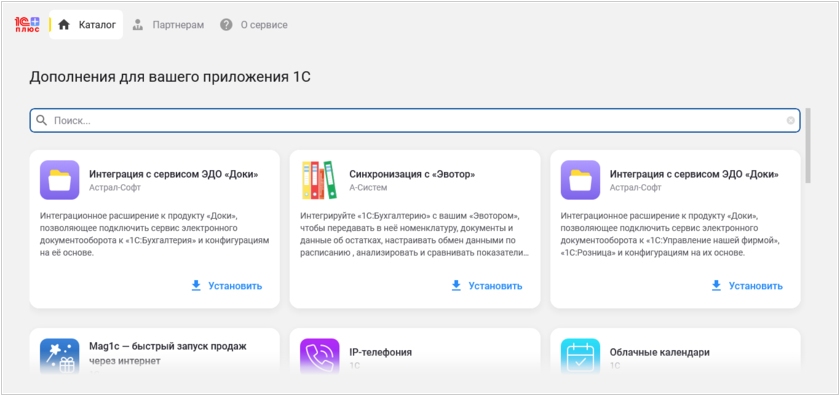Click the Mag1c magic wand icon
The width and height of the screenshot is (839, 395).
pos(59,355)
